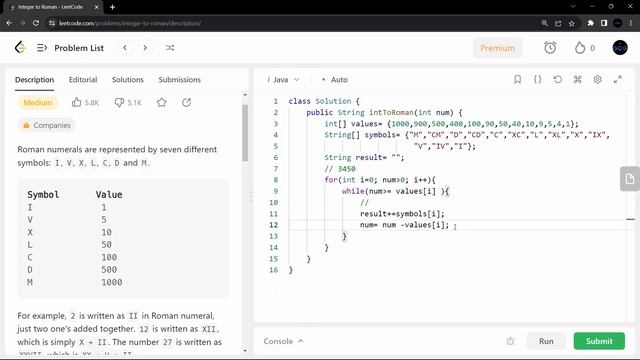Click the streak flame icon
The width and height of the screenshot is (640, 360).
coord(580,48)
